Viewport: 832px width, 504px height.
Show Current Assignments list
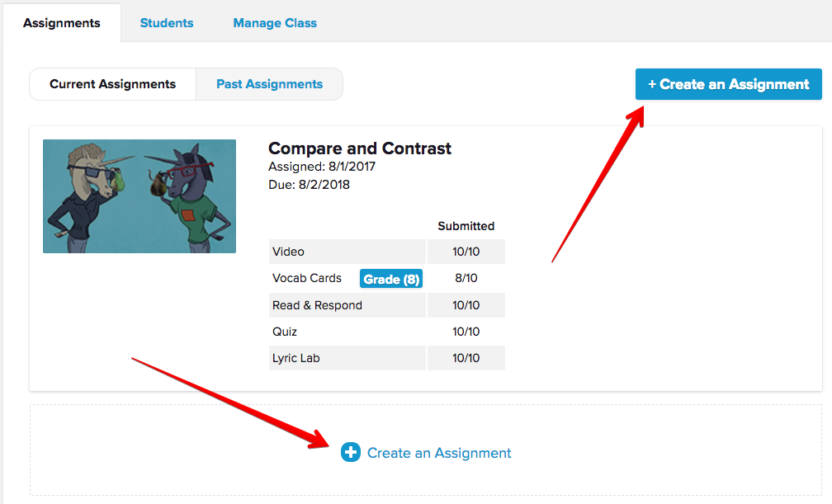pyautogui.click(x=112, y=84)
